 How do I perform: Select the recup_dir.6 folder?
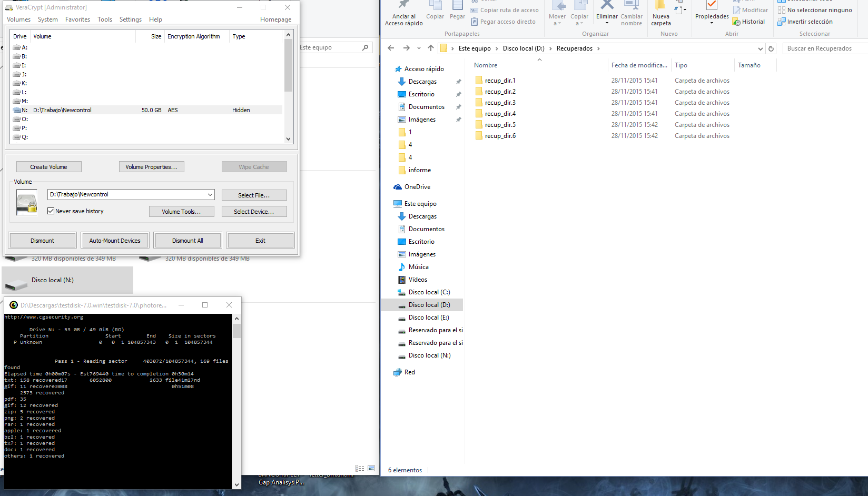495,136
